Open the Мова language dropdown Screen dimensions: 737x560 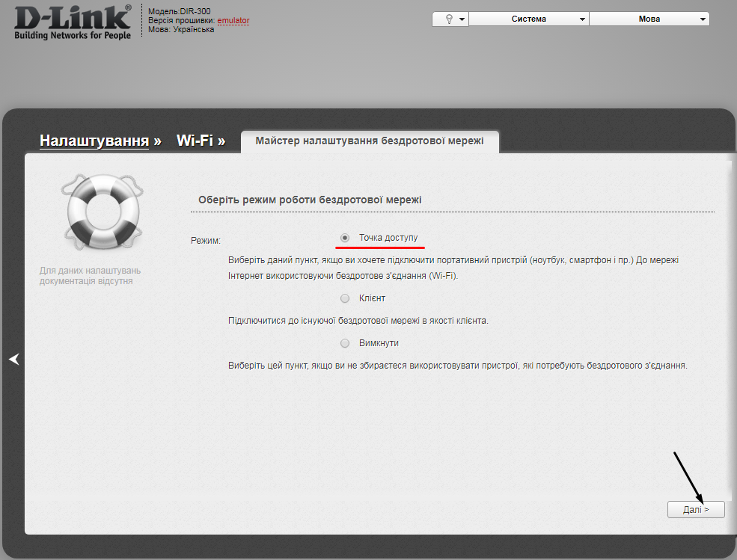649,19
